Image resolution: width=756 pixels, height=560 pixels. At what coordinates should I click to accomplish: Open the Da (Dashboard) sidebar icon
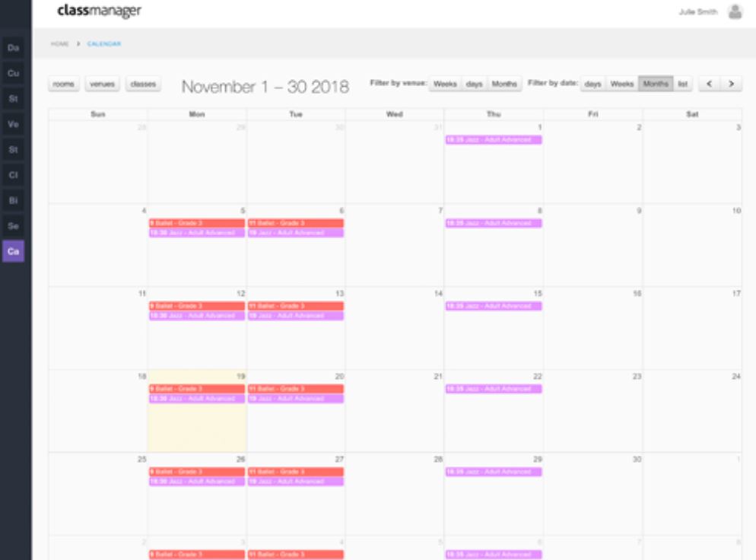pos(13,48)
